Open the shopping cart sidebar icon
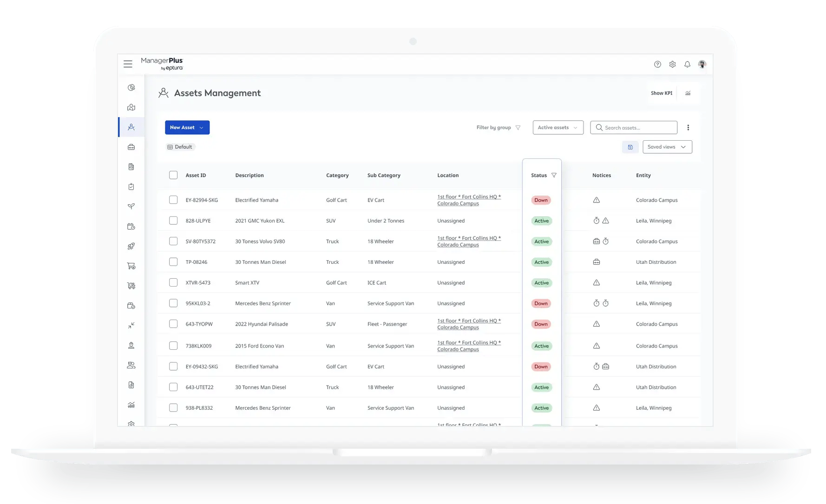This screenshot has height=504, width=826. (131, 266)
